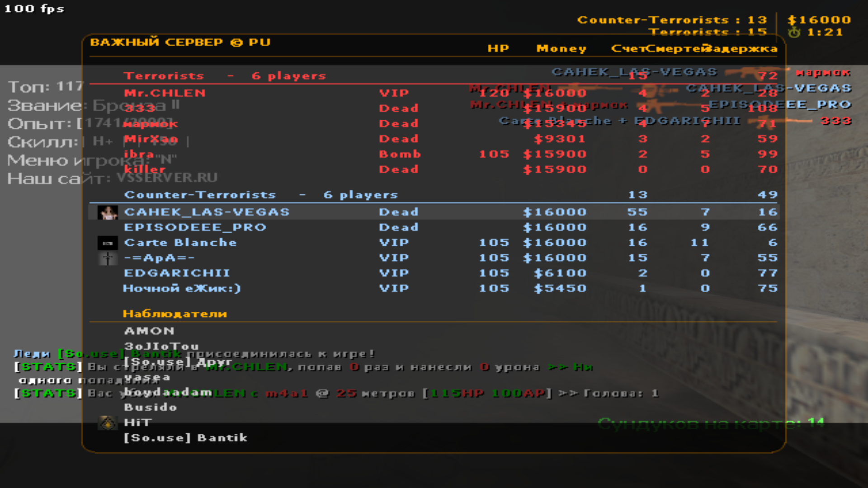
Task: Select player Mr.CHLEN in the Terrorists list
Action: click(165, 93)
